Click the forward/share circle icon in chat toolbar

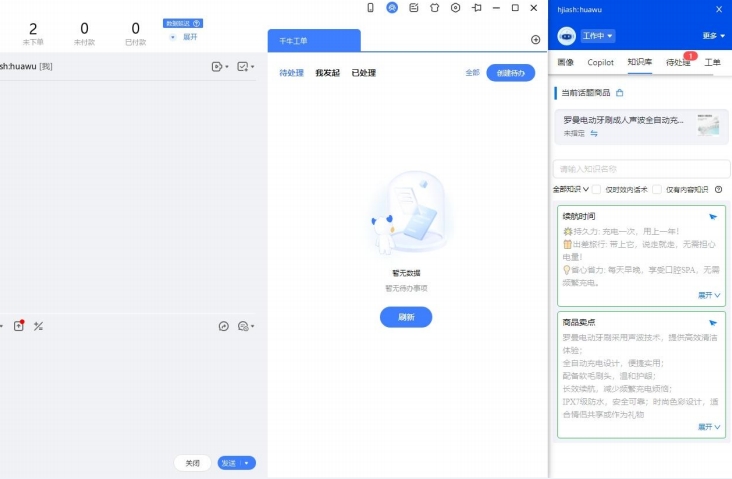pos(224,326)
